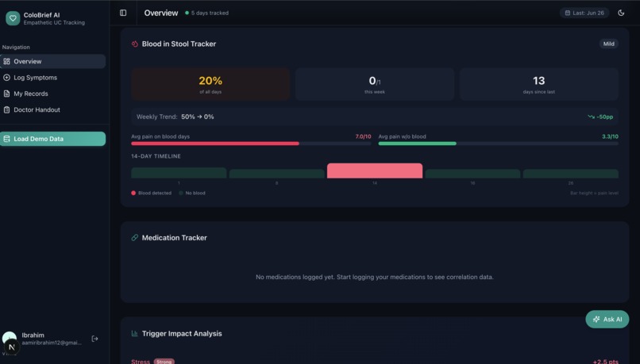Click the Doctor Handout clipboard icon
This screenshot has width=640, height=364.
click(x=6, y=109)
